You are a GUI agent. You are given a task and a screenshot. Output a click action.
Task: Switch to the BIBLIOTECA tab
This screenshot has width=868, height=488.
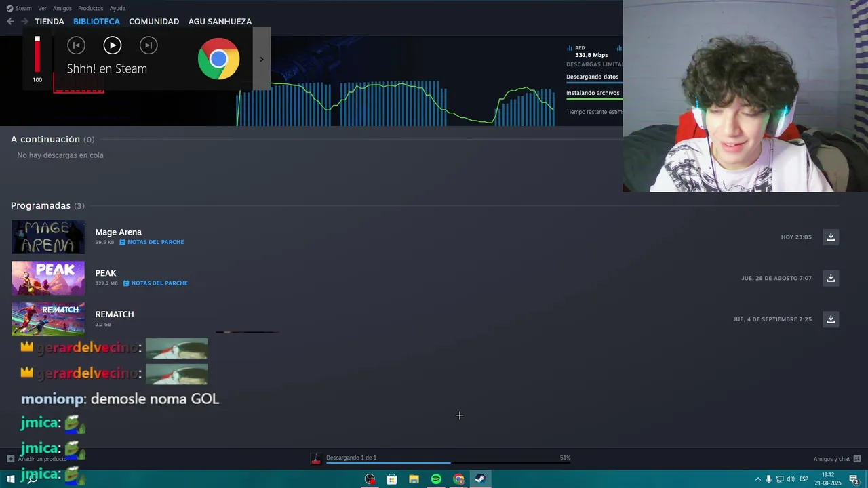pos(96,22)
